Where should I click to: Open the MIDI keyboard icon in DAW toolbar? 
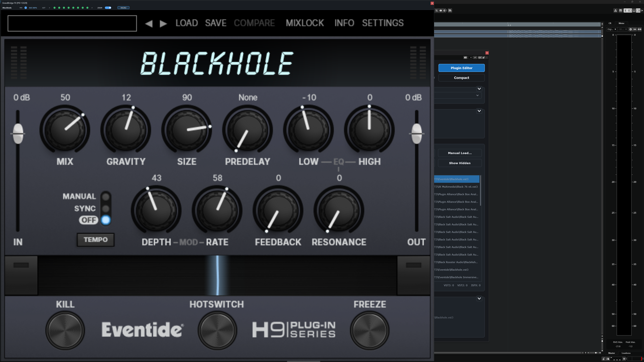(621, 11)
